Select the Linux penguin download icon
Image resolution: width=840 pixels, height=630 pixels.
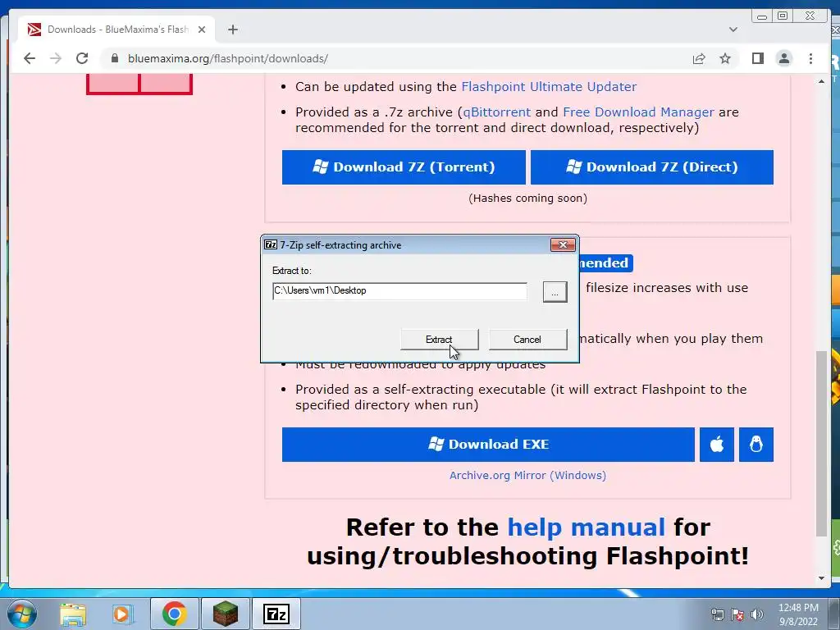tap(756, 444)
